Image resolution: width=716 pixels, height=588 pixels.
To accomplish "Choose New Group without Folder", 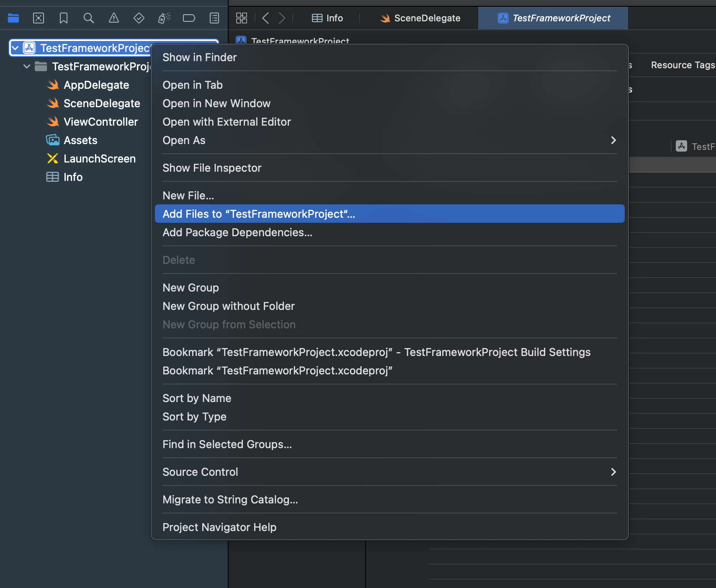I will pos(390,306).
